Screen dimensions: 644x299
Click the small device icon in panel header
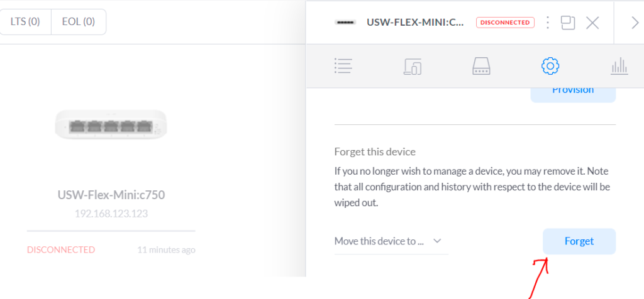tap(345, 23)
